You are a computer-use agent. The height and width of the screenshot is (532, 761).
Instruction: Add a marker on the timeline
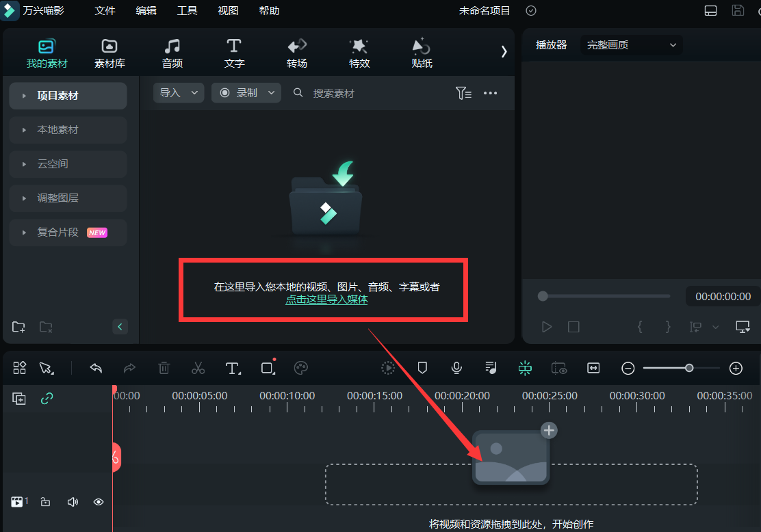click(x=422, y=368)
